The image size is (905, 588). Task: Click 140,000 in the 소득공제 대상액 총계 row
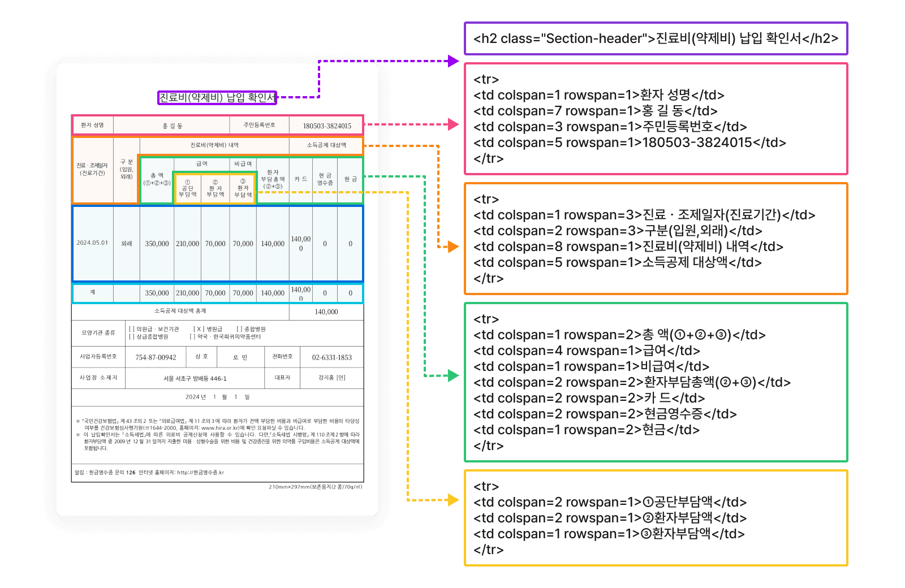coord(326,312)
